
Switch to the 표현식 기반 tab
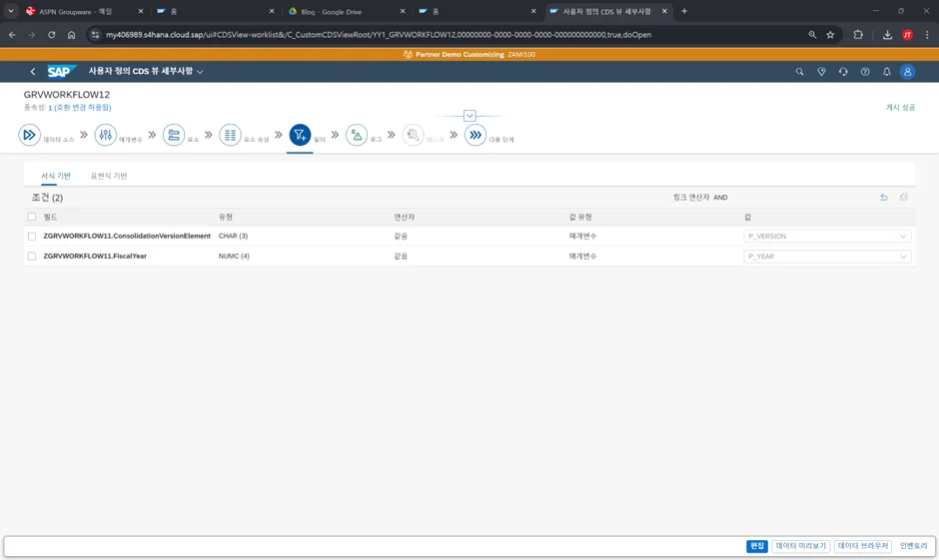pyautogui.click(x=109, y=176)
